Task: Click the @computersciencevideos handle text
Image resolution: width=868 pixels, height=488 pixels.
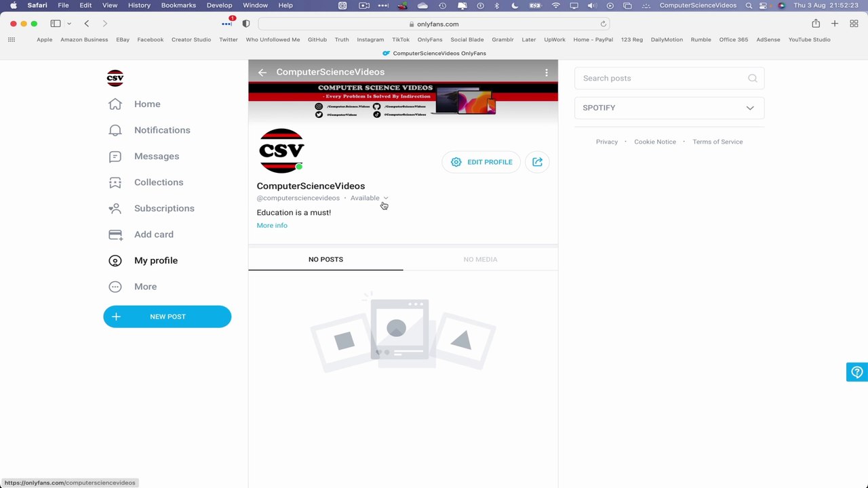Action: pos(298,198)
